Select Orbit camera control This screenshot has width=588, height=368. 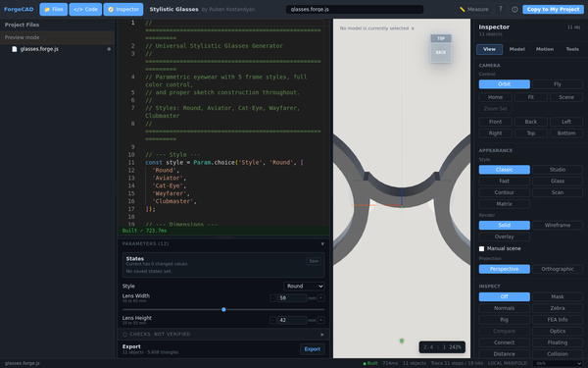coord(505,84)
